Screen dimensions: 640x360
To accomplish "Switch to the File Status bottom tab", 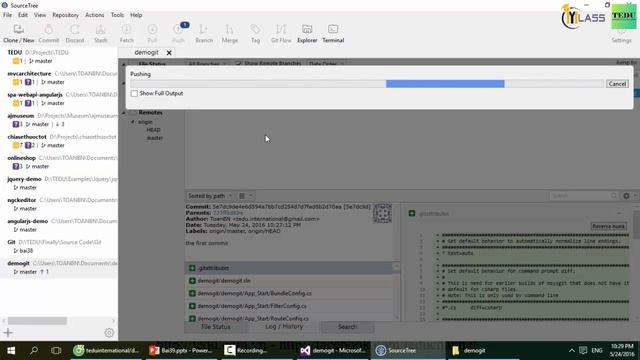I will tap(216, 327).
